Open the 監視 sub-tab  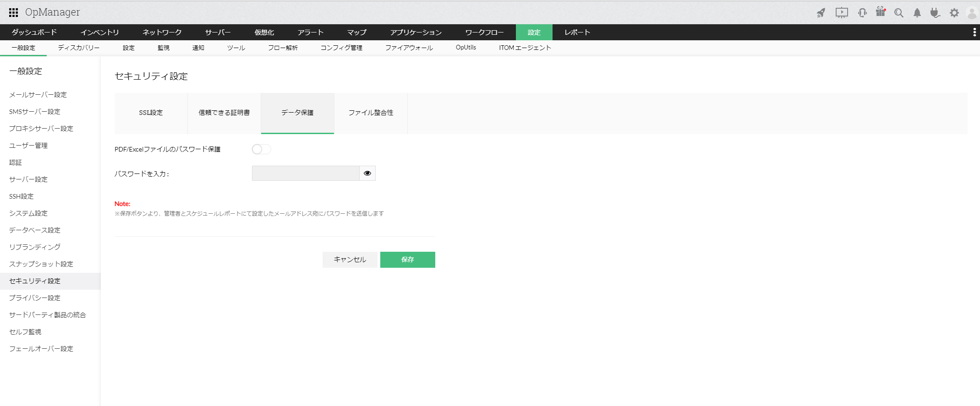[x=164, y=48]
